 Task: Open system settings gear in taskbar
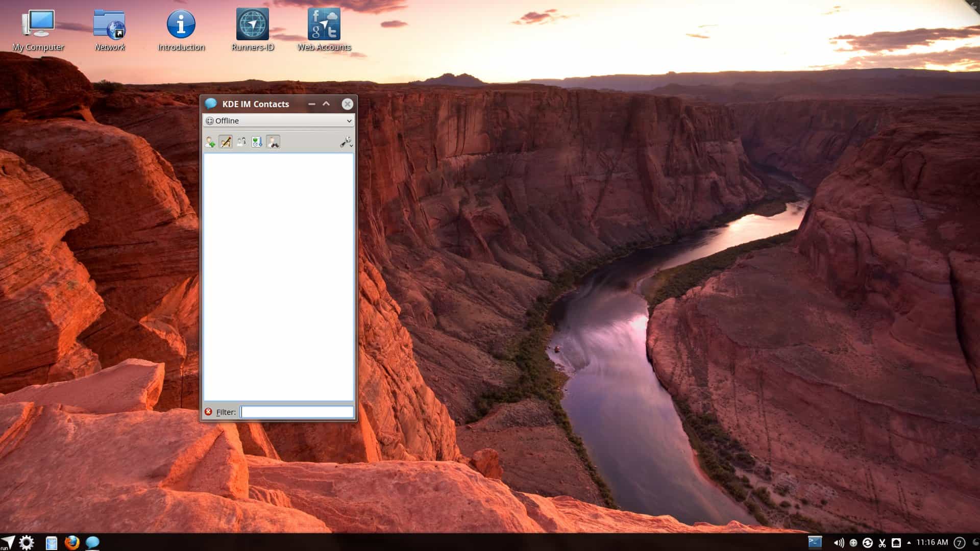point(27,542)
